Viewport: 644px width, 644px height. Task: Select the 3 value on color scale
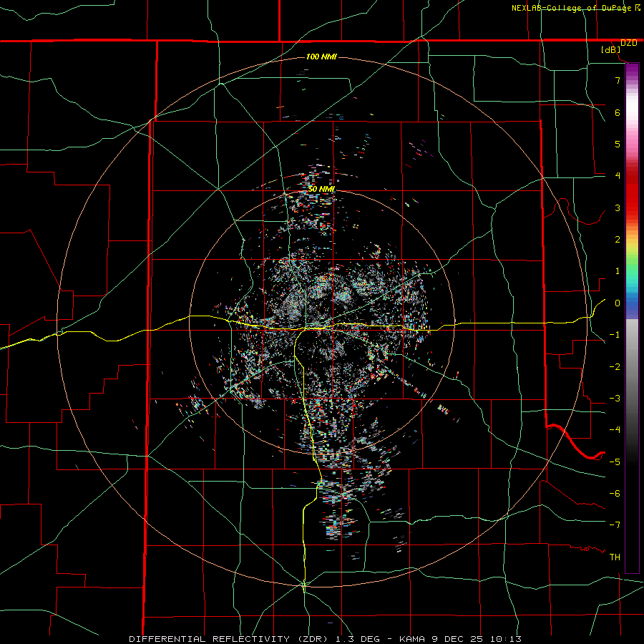tap(618, 208)
